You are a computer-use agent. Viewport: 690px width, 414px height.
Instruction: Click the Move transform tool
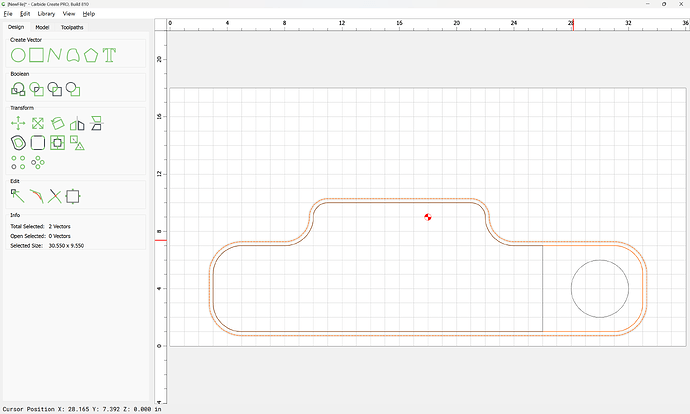click(x=18, y=124)
